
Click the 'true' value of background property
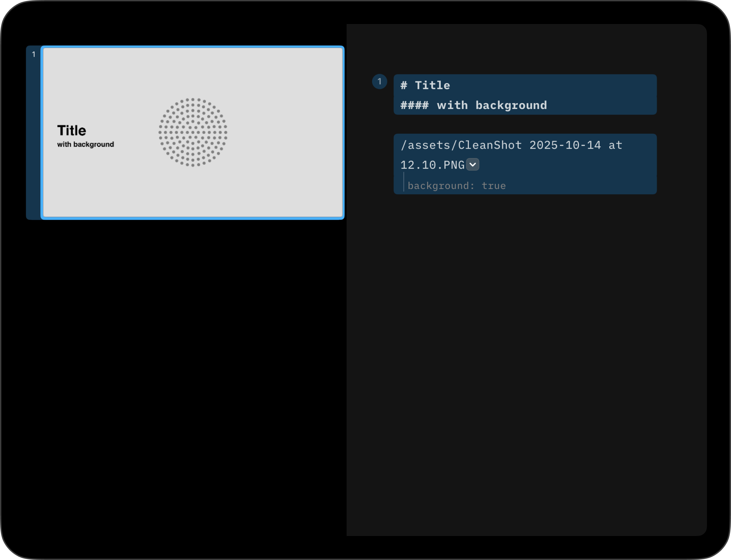(x=494, y=186)
